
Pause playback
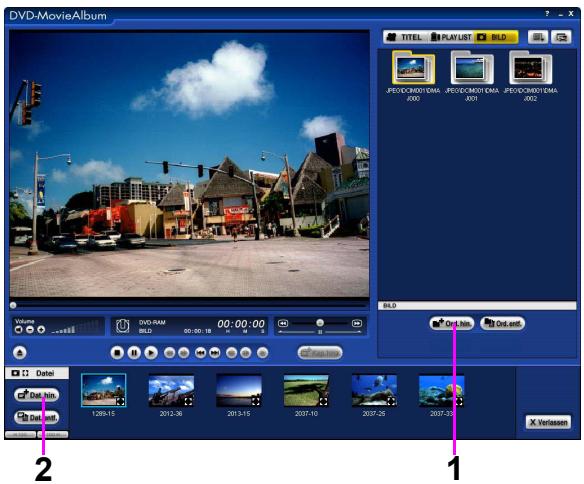click(134, 352)
